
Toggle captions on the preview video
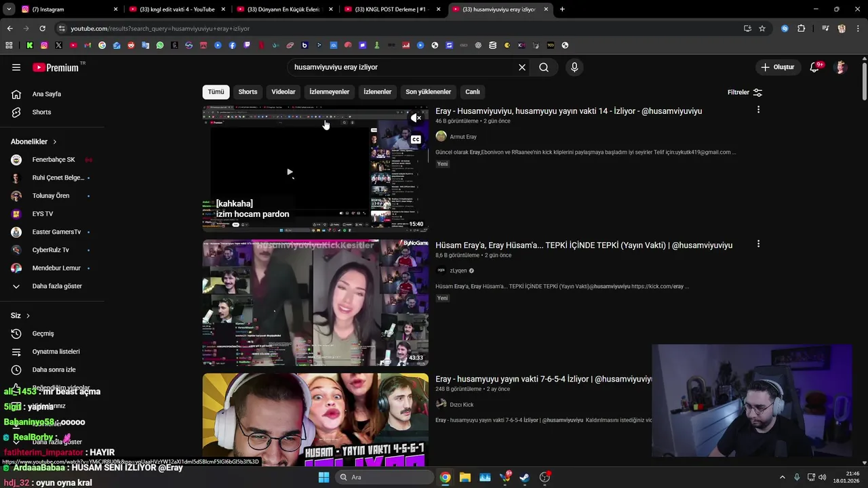tap(416, 140)
